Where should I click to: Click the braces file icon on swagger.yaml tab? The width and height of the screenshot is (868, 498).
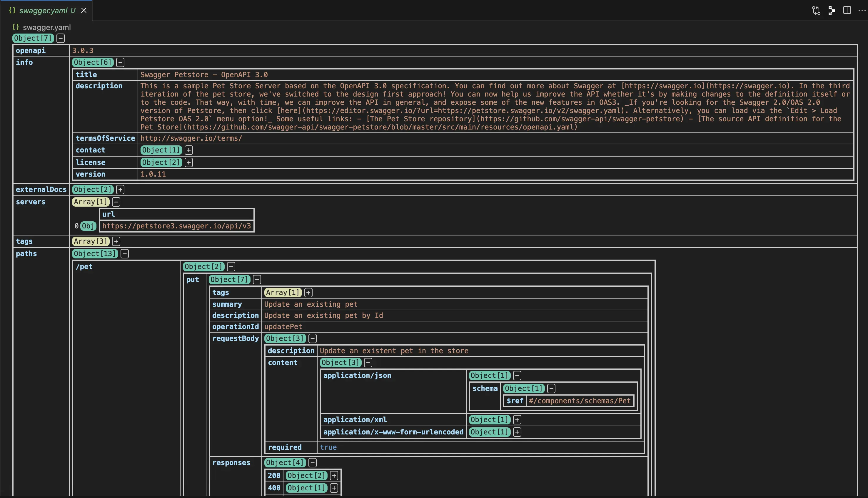pos(12,10)
